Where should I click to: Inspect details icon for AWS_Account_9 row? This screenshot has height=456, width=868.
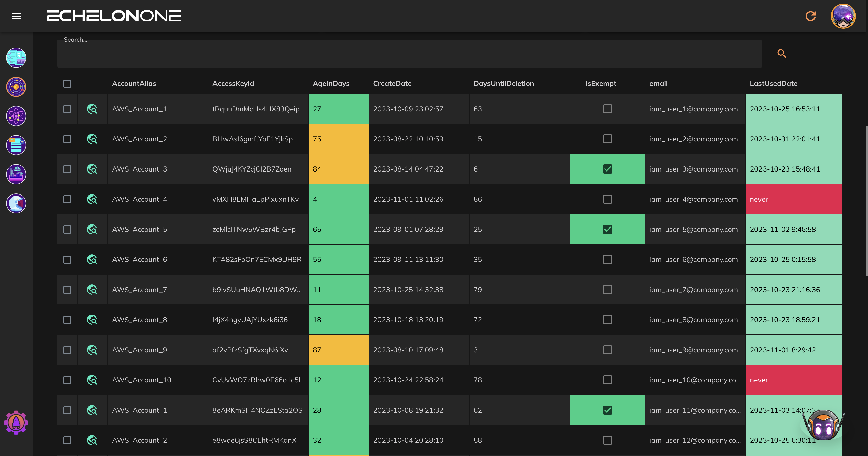tap(92, 350)
